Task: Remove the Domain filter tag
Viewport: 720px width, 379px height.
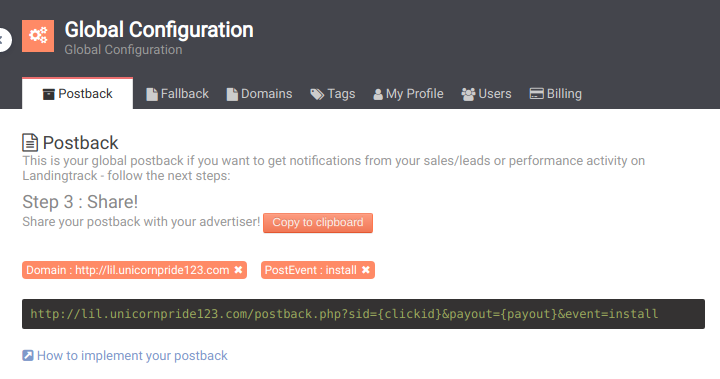Action: (x=238, y=270)
